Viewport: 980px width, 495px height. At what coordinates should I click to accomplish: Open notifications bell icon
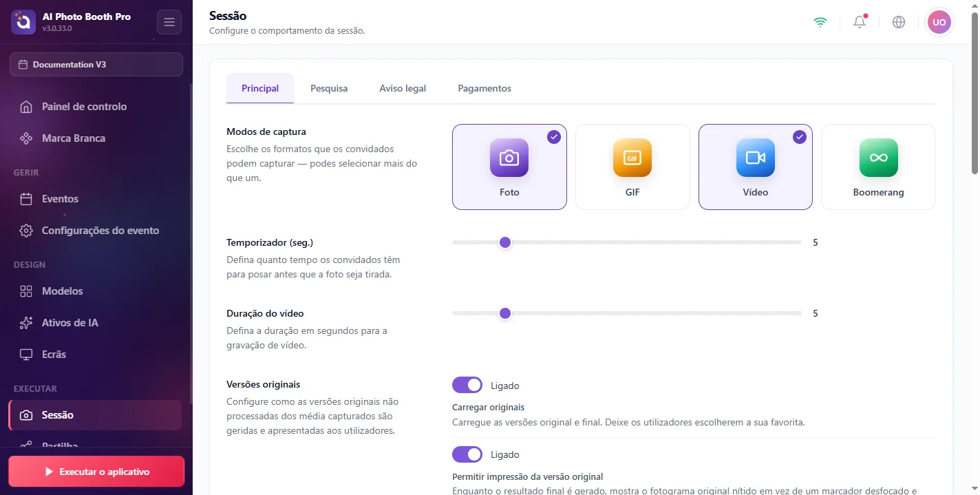click(x=860, y=22)
